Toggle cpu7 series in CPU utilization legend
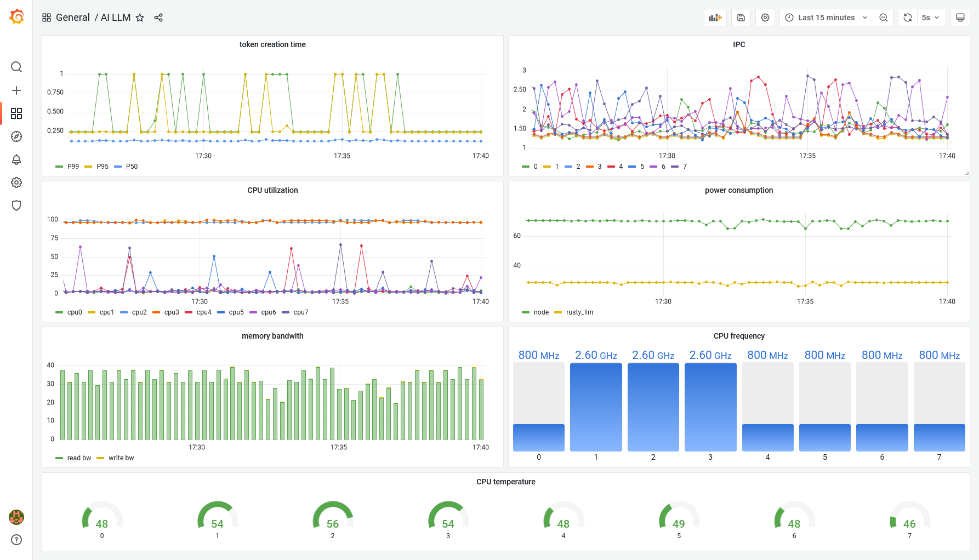Screen dimensions: 979x560 tap(301, 312)
